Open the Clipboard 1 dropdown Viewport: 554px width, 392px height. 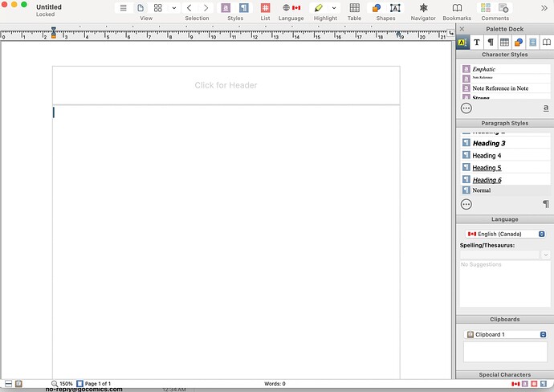point(543,334)
